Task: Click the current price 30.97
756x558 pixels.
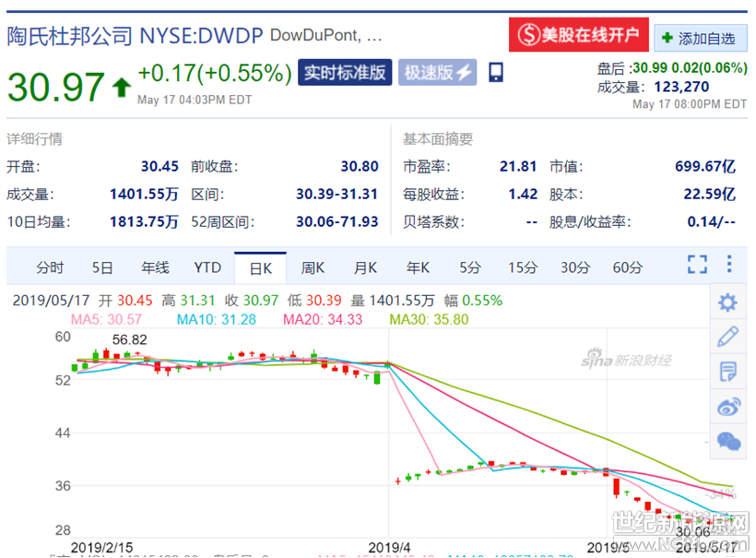Action: (56, 87)
